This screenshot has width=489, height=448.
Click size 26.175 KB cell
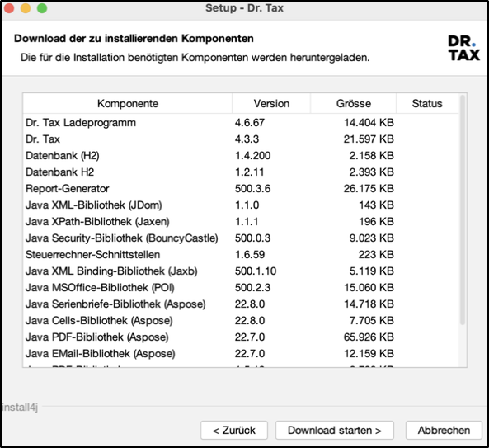pos(369,189)
